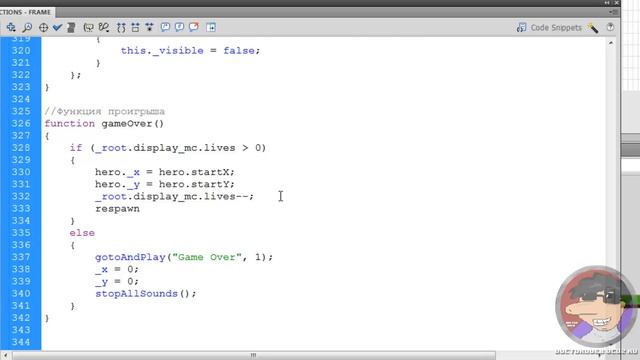The width and height of the screenshot is (640, 360).
Task: Click the 'if (_root.display_mc.lives > 0)' line
Action: pyautogui.click(x=167, y=148)
